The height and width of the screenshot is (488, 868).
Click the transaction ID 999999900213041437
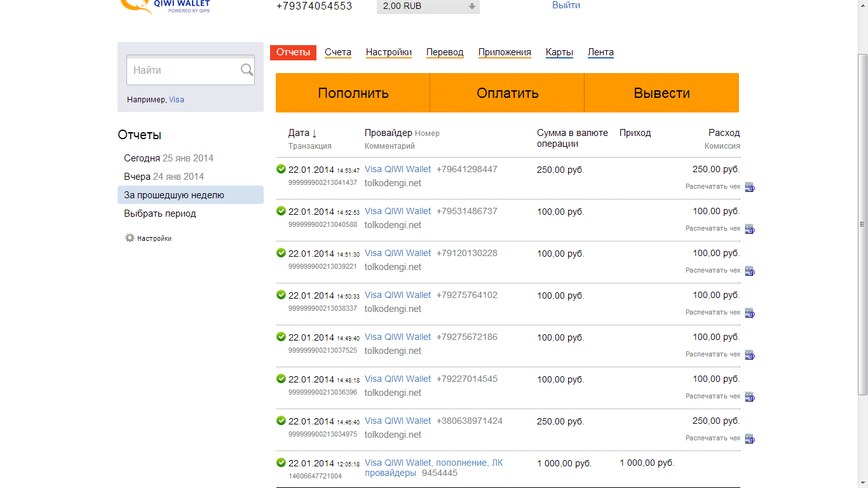tap(323, 182)
